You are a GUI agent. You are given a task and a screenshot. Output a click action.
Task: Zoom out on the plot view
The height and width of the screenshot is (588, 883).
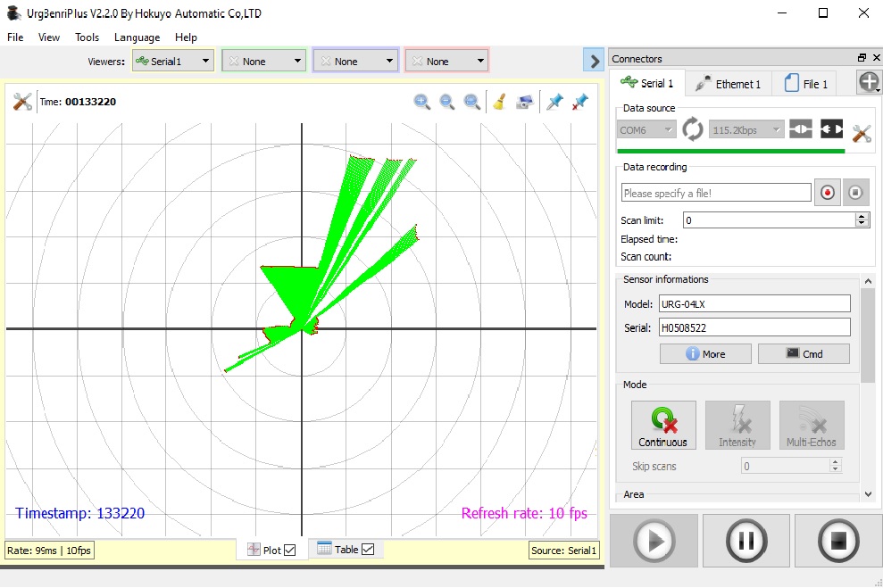pos(447,102)
